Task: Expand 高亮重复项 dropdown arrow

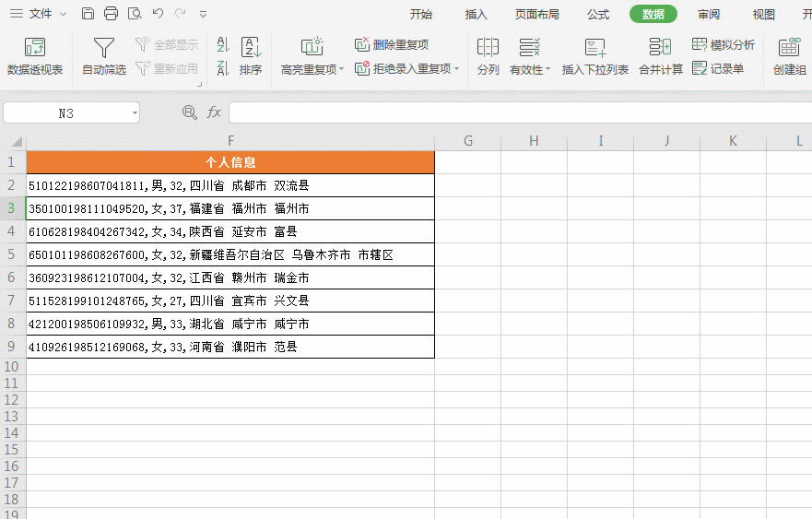Action: (342, 69)
